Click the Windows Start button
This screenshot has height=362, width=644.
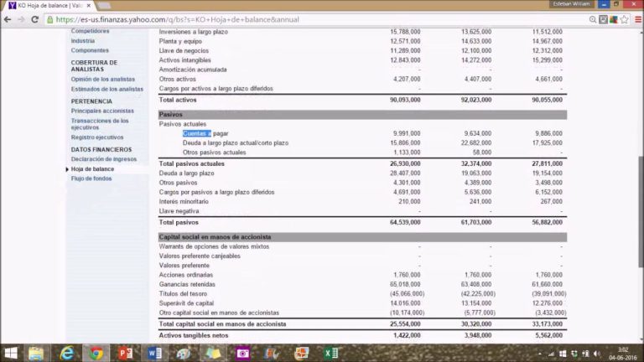(x=11, y=353)
